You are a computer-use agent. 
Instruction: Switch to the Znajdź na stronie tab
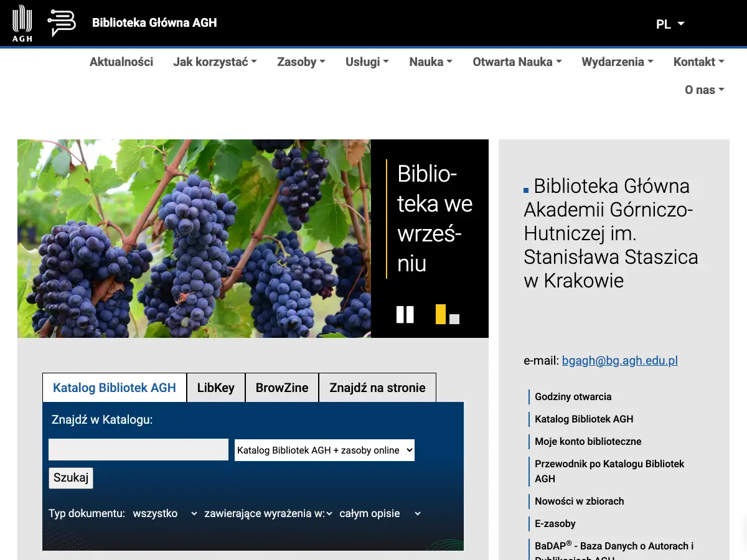(377, 388)
